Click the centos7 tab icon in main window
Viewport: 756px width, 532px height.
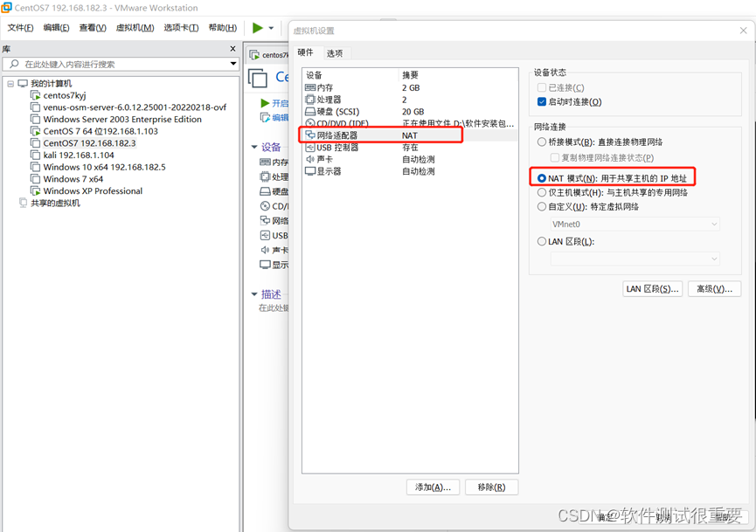point(254,55)
